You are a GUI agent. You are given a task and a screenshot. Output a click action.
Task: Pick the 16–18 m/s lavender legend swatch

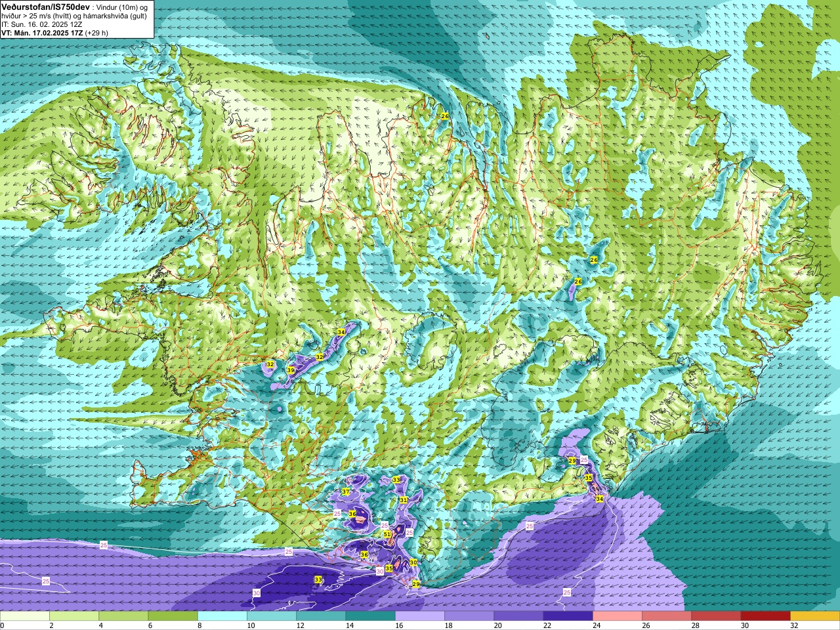pos(420,616)
